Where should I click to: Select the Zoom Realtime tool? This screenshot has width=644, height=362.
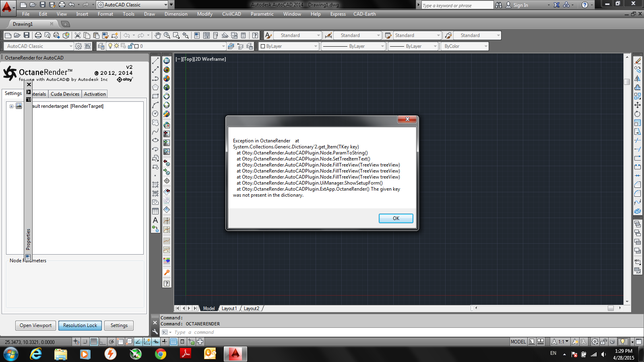pyautogui.click(x=167, y=35)
